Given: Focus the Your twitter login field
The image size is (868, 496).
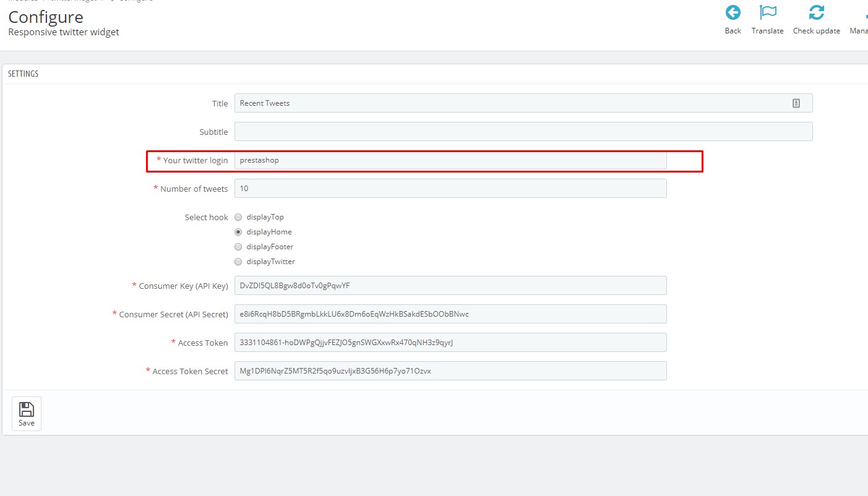Looking at the screenshot, I should click(450, 160).
